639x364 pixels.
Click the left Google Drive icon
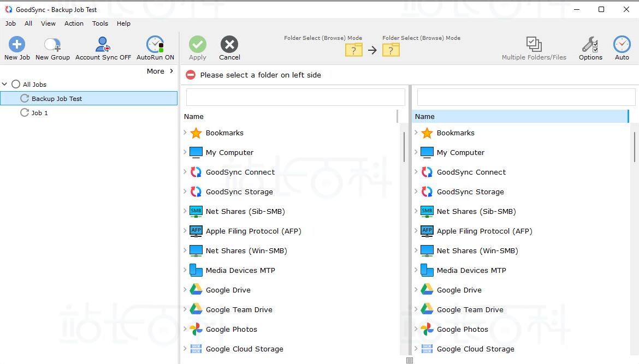[x=196, y=289]
